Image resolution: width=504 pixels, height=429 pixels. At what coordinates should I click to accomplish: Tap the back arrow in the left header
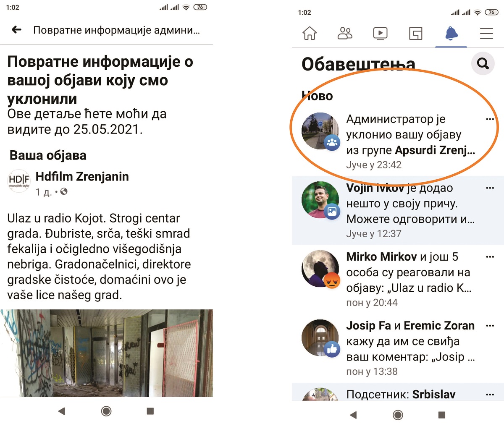(x=16, y=29)
